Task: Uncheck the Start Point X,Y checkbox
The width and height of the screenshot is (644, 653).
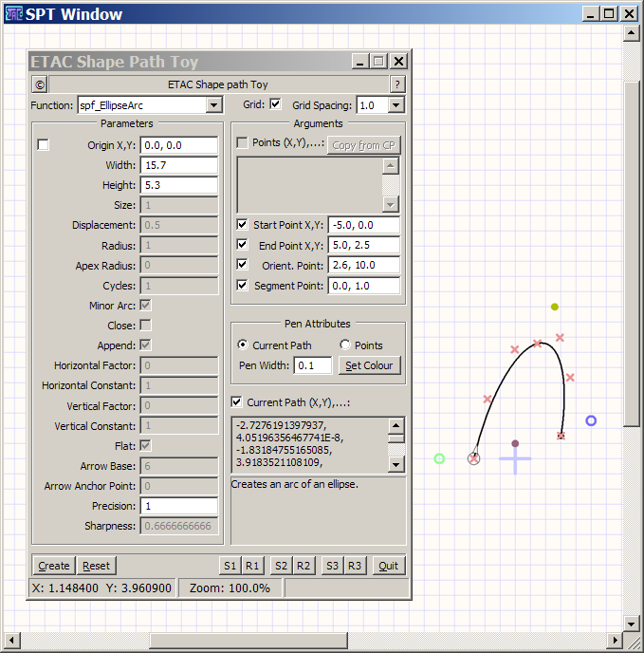Action: tap(242, 225)
